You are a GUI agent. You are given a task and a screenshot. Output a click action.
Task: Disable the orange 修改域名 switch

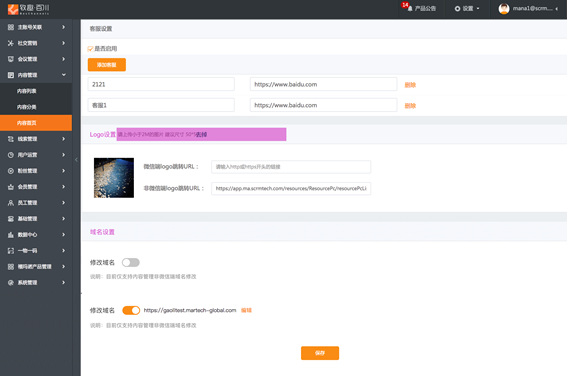131,310
